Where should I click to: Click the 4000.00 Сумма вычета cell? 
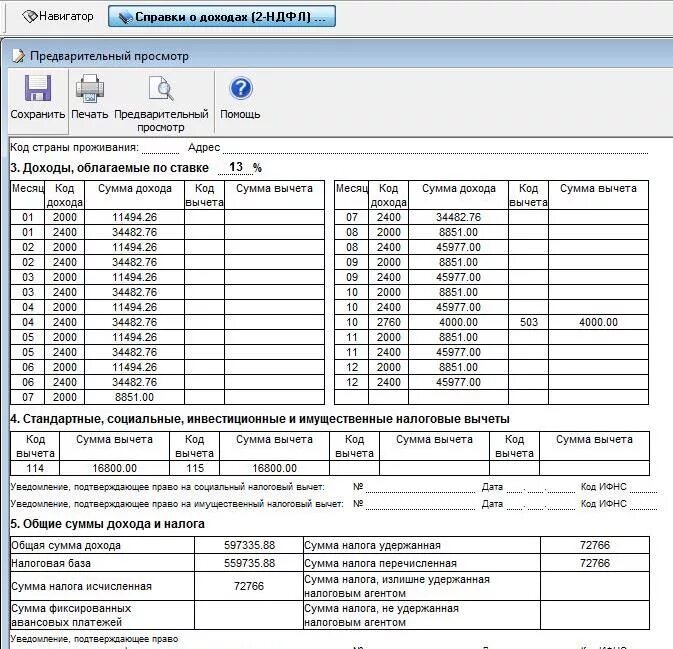pyautogui.click(x=598, y=322)
